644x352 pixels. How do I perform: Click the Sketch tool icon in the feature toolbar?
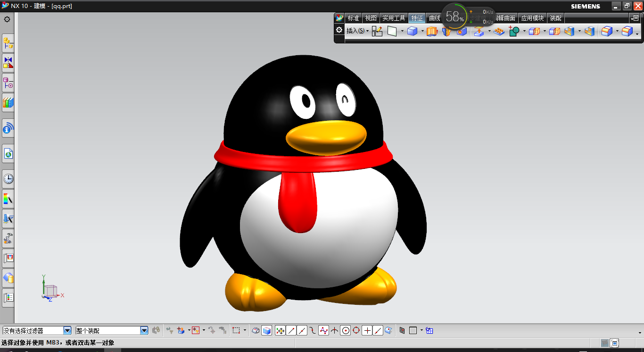(x=377, y=31)
